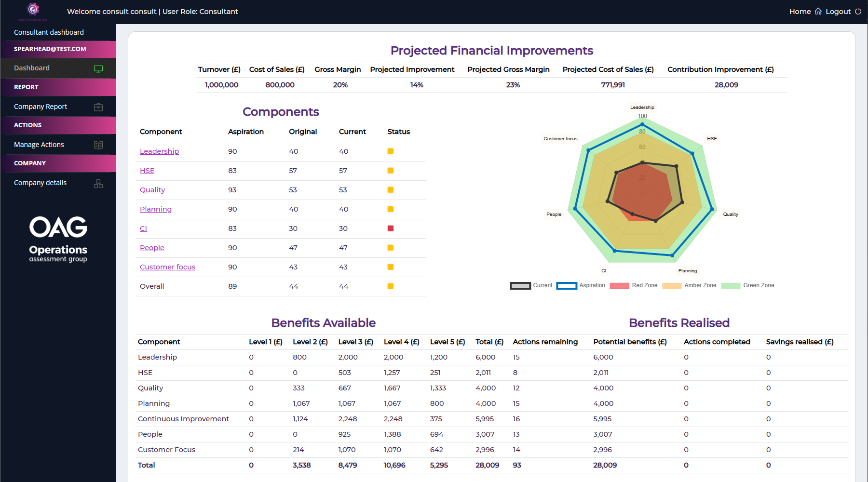Viewport: 868px width, 482px height.
Task: Click the Quality aspiration point on radar chart
Action: pyautogui.click(x=712, y=209)
